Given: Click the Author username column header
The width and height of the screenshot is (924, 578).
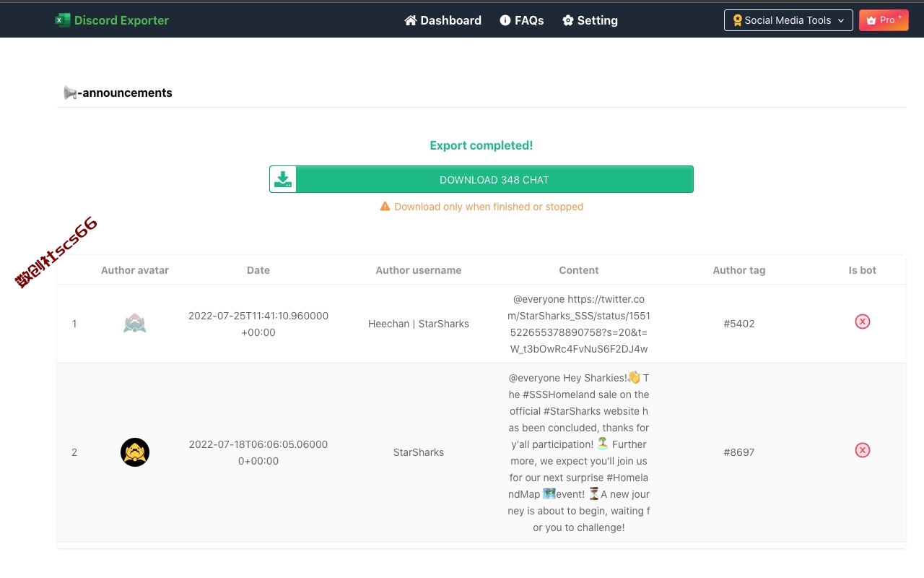Looking at the screenshot, I should pyautogui.click(x=419, y=270).
